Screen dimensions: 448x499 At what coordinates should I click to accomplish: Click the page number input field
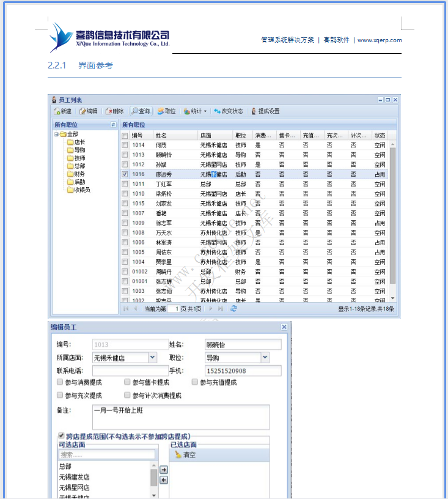[174, 309]
